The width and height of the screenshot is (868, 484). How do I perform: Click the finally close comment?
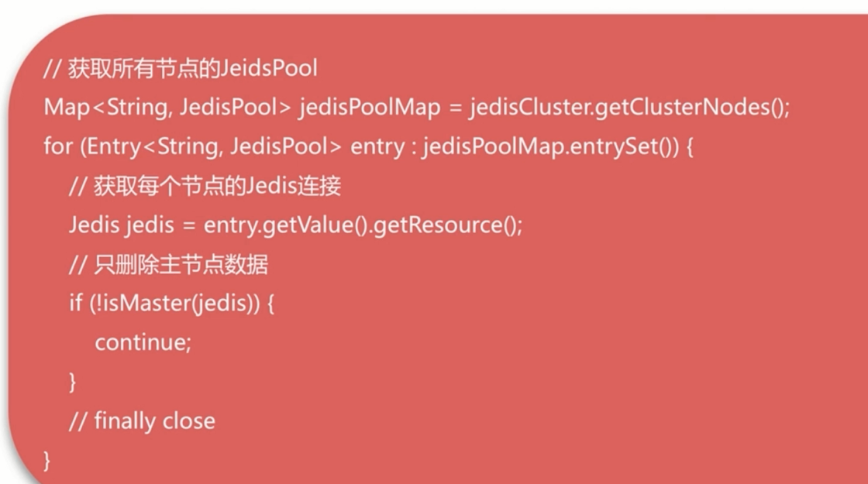click(x=142, y=420)
